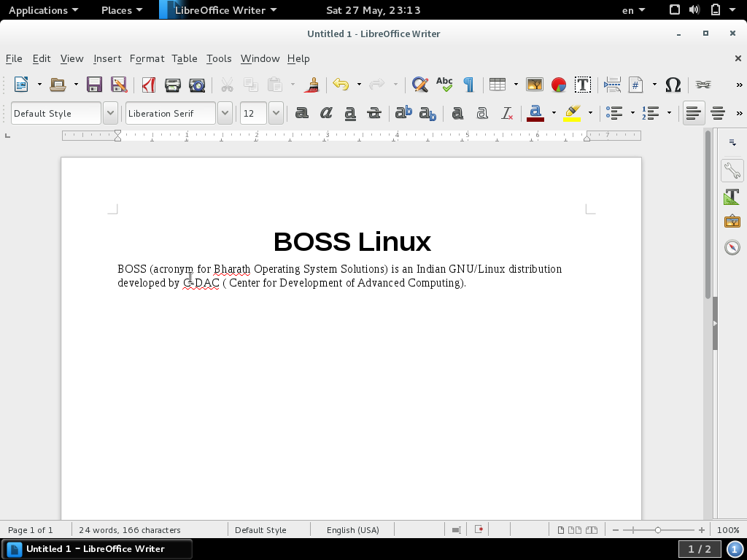Toggle Italic formatting
747x560 pixels.
point(326,113)
